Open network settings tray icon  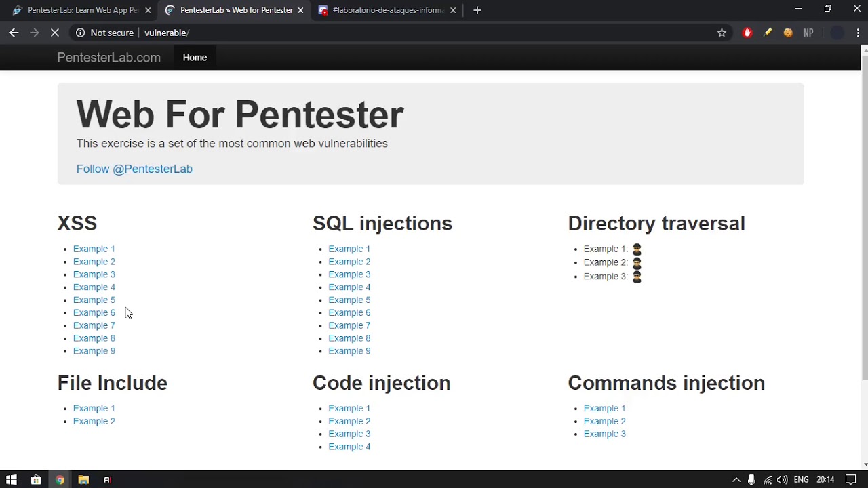coord(768,480)
